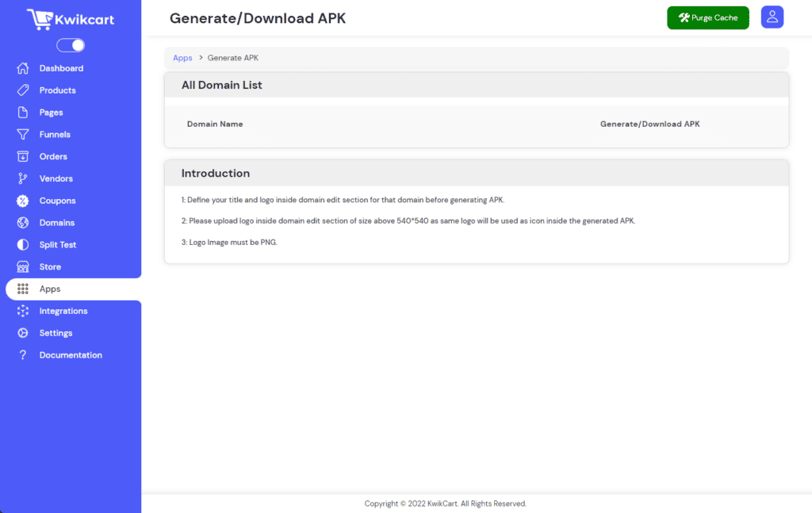
Task: Click the Vendors branch icon
Action: coord(23,178)
